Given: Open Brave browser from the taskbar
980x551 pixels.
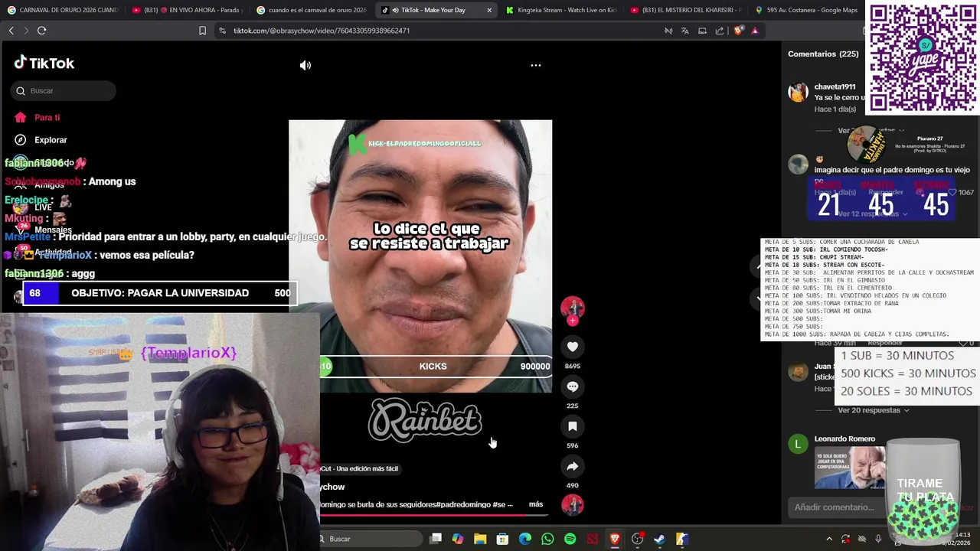Looking at the screenshot, I should click(x=615, y=539).
